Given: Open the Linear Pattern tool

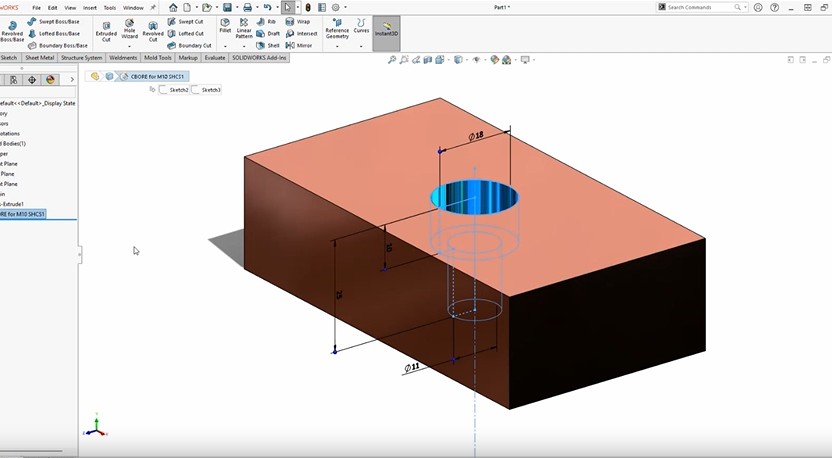Looking at the screenshot, I should [x=244, y=29].
